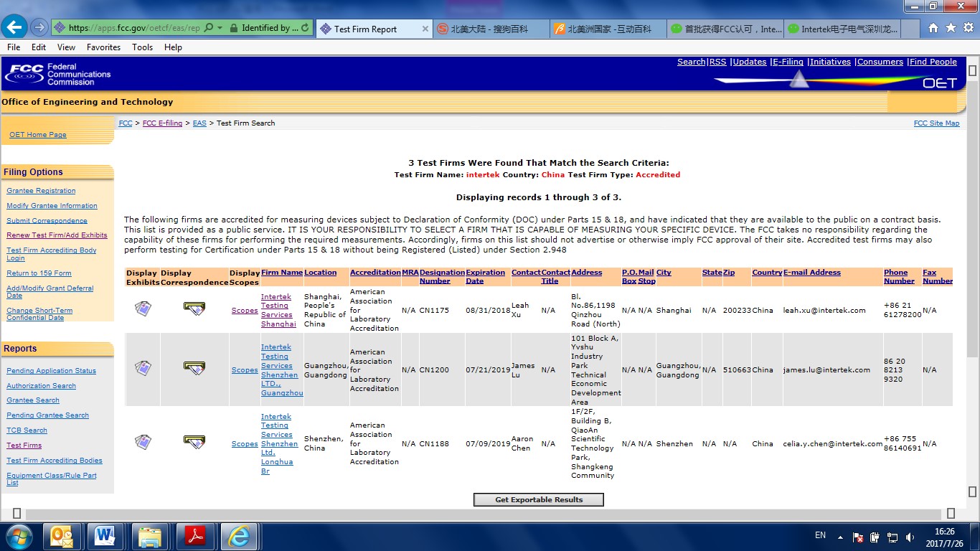Click EAS breadcrumb link
This screenshot has height=551, width=980.
(199, 123)
